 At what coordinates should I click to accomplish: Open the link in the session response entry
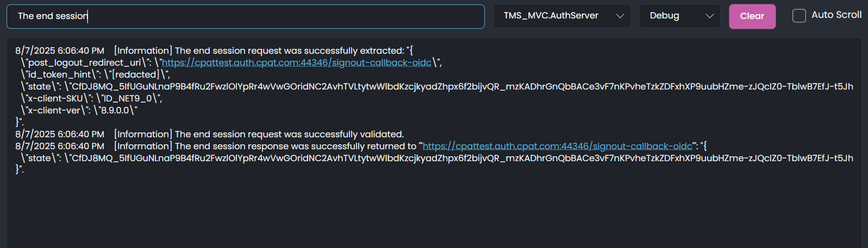558,147
